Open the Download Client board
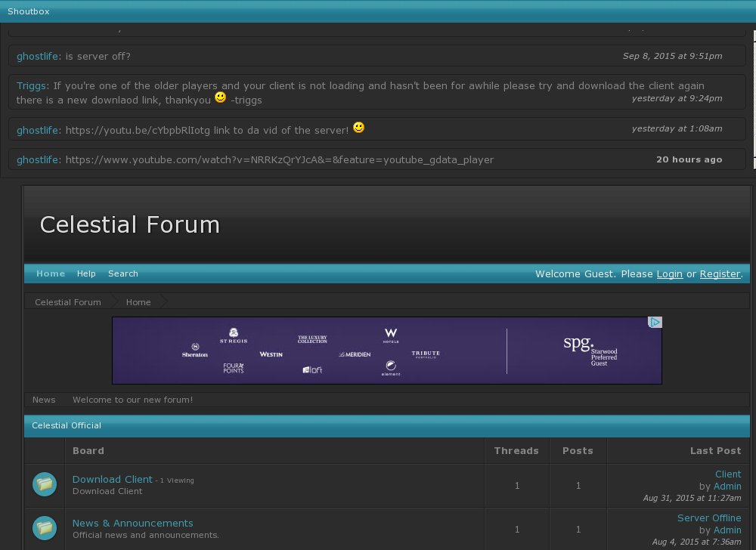This screenshot has height=550, width=756. click(112, 479)
